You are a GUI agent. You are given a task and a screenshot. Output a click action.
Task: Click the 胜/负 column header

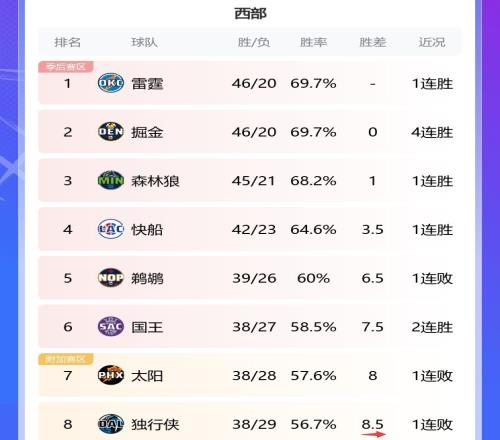coord(254,42)
